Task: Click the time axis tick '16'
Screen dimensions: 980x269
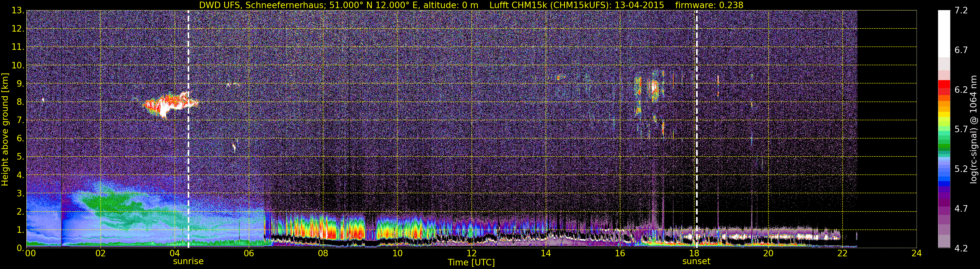Action: click(620, 253)
